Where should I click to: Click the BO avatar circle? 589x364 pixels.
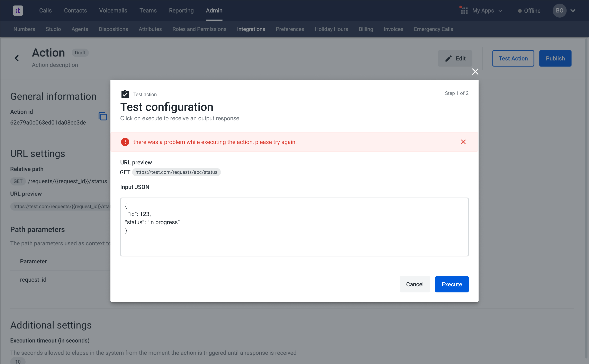click(x=559, y=11)
